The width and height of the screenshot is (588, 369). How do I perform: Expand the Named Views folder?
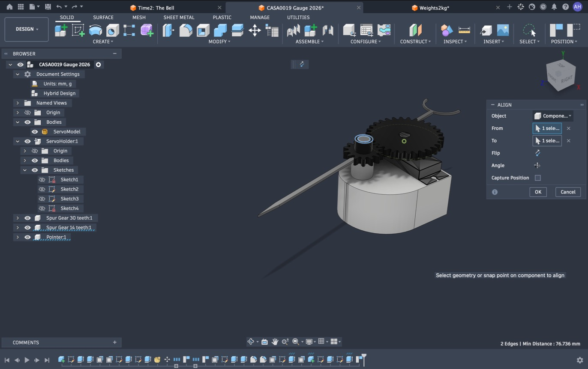click(x=18, y=103)
